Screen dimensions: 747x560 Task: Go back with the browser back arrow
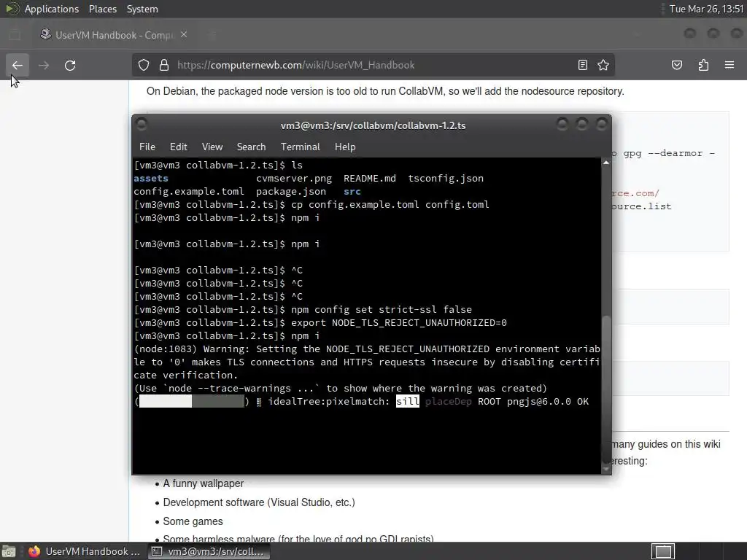tap(18, 65)
